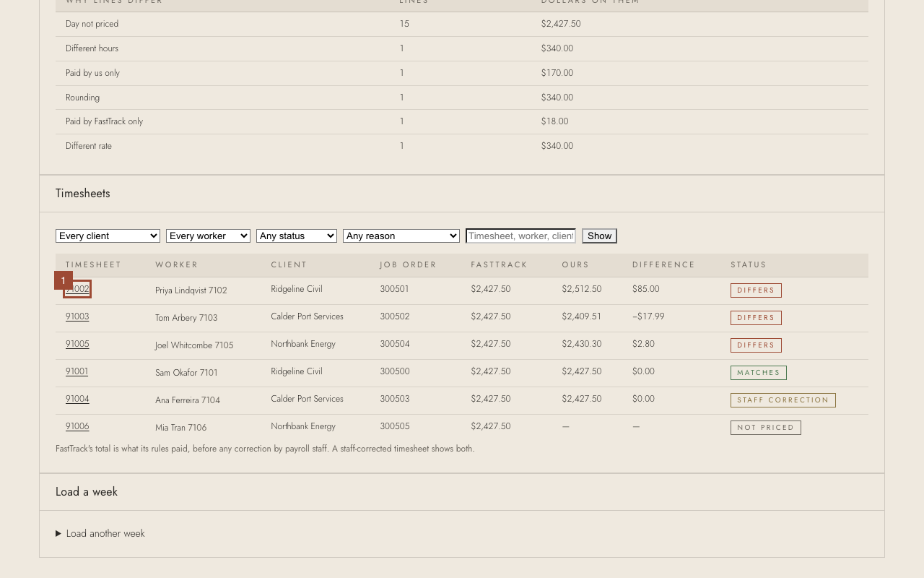Open the Every worker dropdown
The image size is (924, 578).
point(208,236)
